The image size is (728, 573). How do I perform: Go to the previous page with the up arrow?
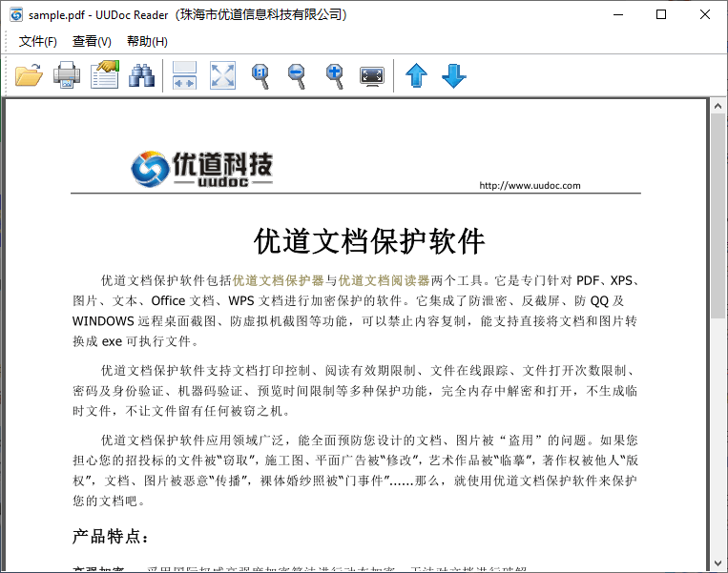[x=416, y=75]
